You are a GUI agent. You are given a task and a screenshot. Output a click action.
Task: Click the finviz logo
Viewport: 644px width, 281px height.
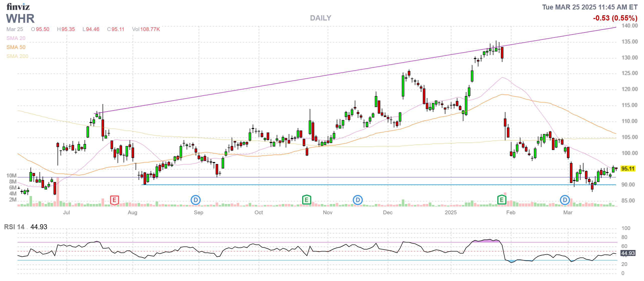(x=18, y=7)
